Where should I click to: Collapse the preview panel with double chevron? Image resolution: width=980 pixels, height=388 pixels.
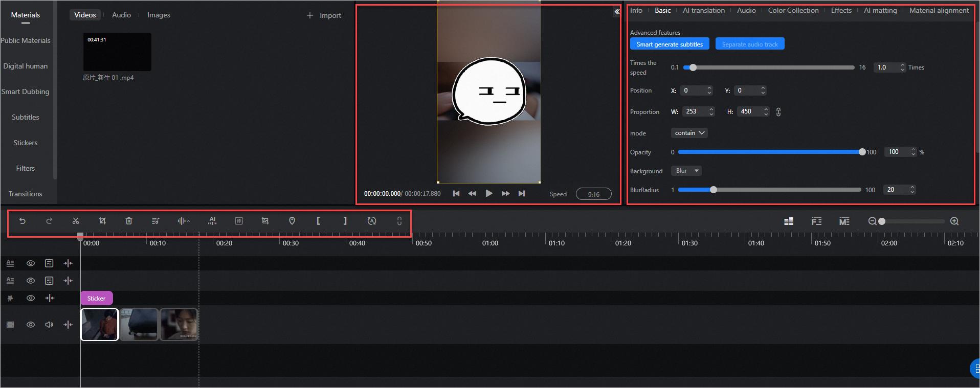[x=617, y=11]
